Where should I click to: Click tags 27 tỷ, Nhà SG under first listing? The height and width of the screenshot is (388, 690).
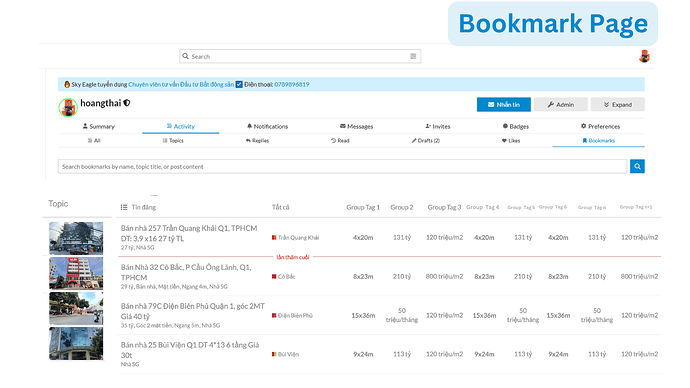point(138,248)
